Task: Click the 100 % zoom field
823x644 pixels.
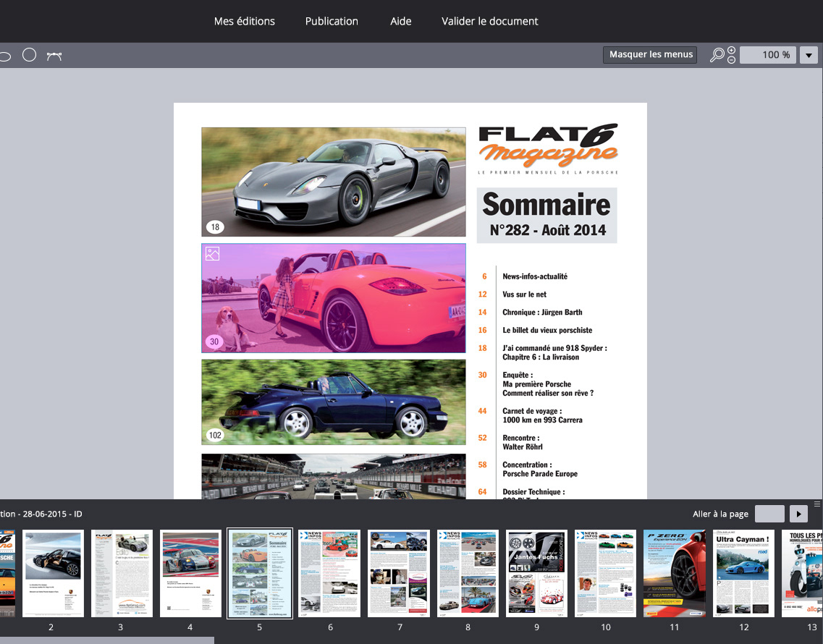Action: 768,55
